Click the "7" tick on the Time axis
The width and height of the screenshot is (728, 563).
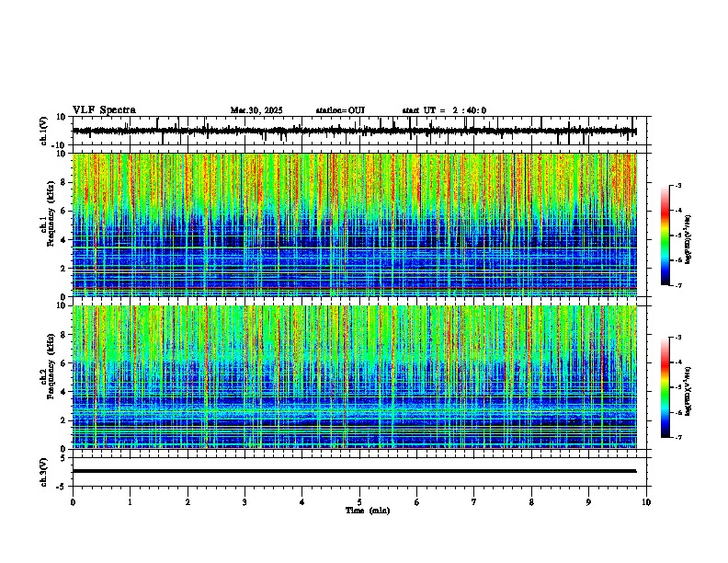pyautogui.click(x=474, y=502)
